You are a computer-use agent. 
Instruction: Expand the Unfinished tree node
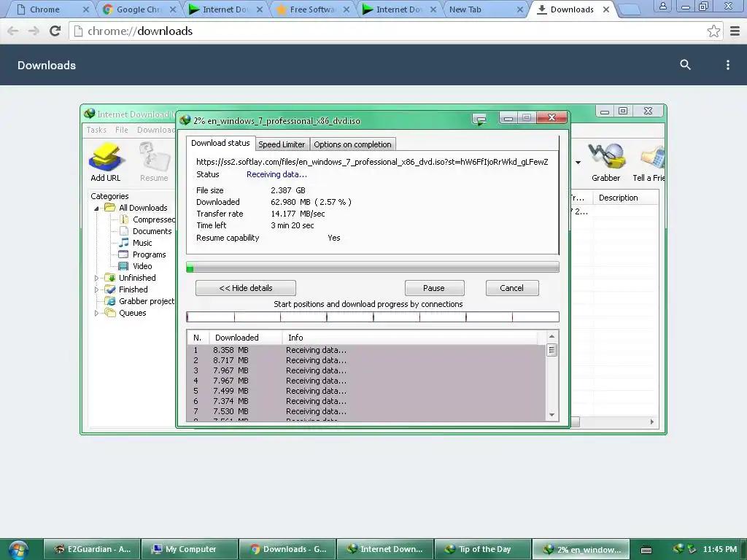point(97,278)
